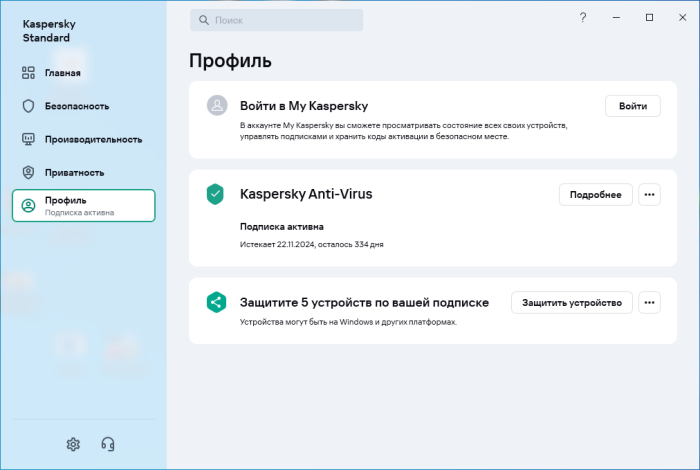
Task: Click the Войти в My Kaspersky heading
Action: coord(304,106)
